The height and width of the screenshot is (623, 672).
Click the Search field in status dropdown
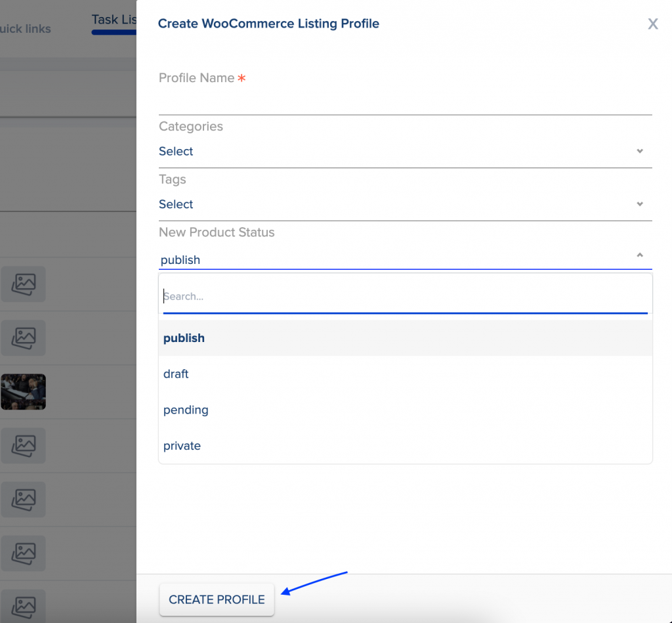(405, 296)
